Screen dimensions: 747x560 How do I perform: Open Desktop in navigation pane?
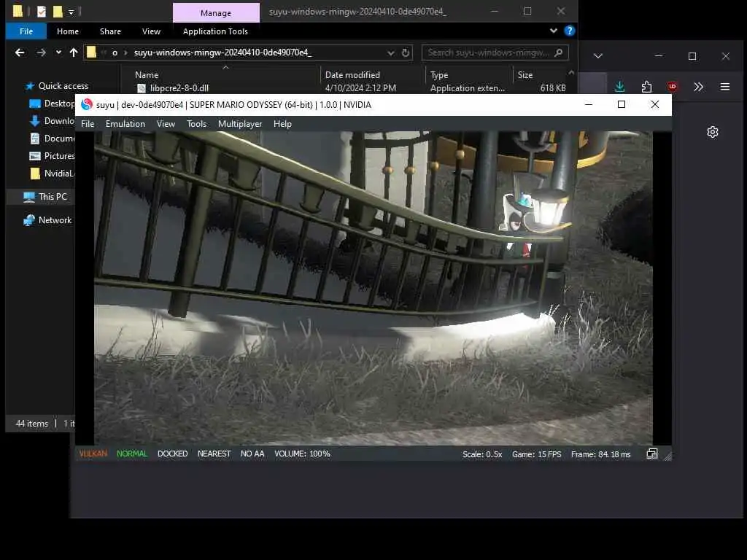53,104
